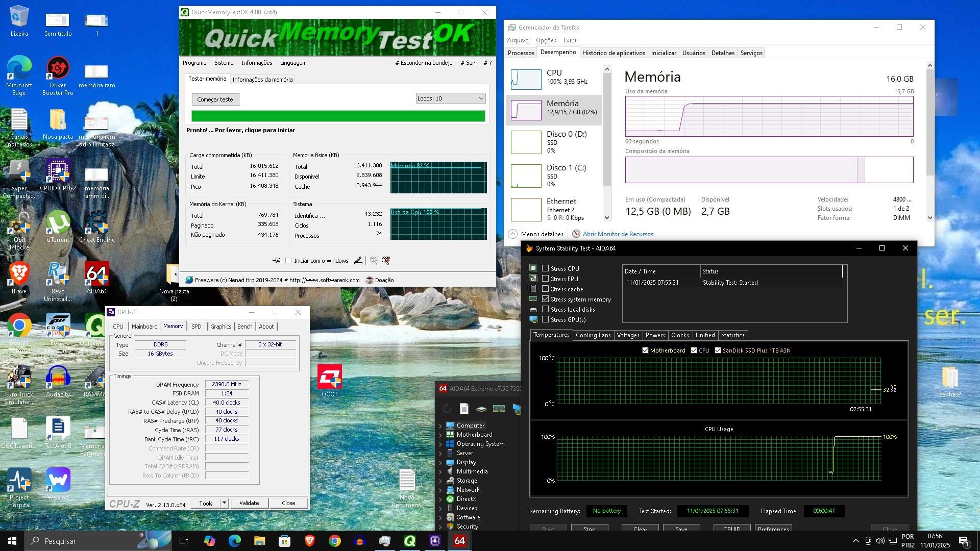The height and width of the screenshot is (551, 980).
Task: Open the CPU-Z Tools dropdown arrow
Action: [x=224, y=503]
